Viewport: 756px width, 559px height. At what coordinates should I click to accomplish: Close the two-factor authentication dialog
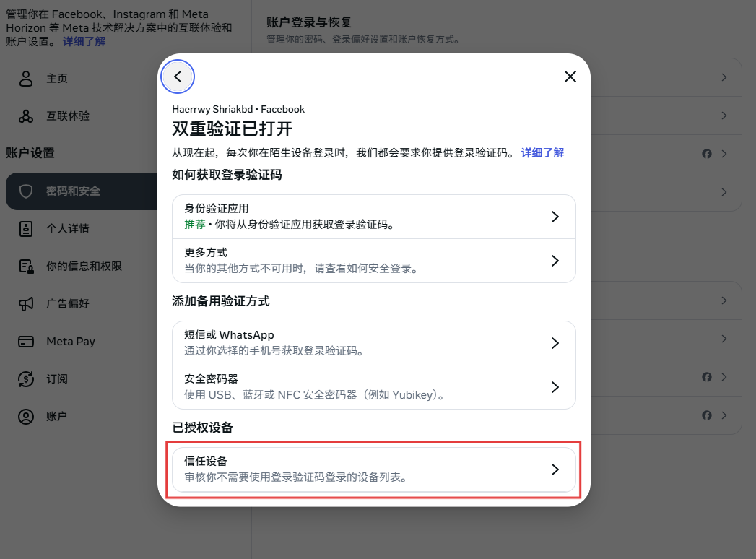[570, 77]
